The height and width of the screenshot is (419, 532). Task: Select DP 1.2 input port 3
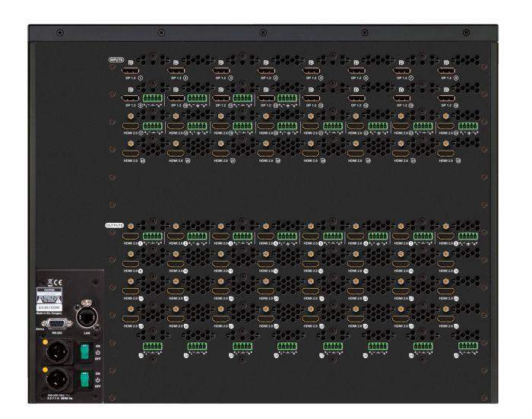coord(221,71)
